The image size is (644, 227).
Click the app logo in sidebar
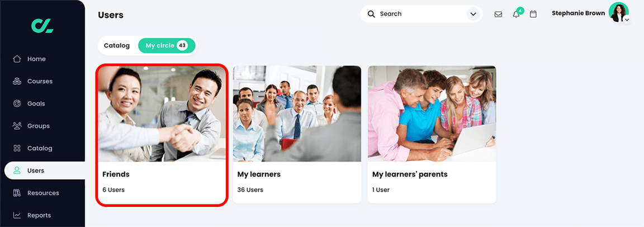click(x=42, y=26)
